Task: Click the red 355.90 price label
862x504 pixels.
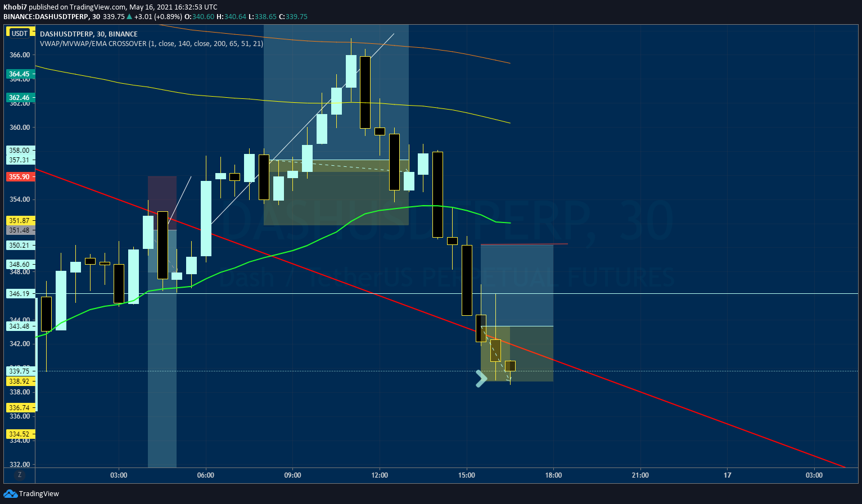Action: coord(20,176)
